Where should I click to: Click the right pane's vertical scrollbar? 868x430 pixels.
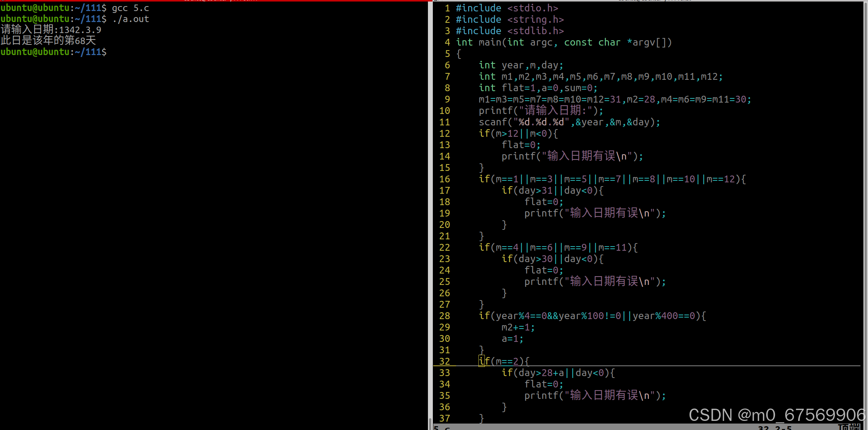(x=866, y=213)
